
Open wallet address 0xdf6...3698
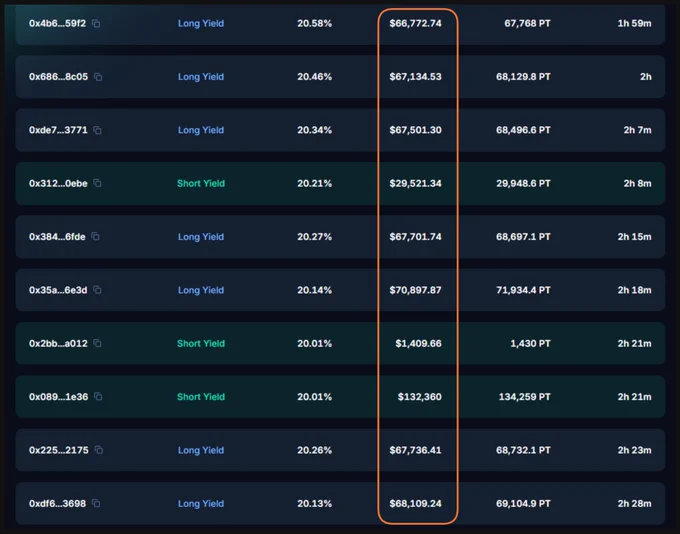pos(57,504)
